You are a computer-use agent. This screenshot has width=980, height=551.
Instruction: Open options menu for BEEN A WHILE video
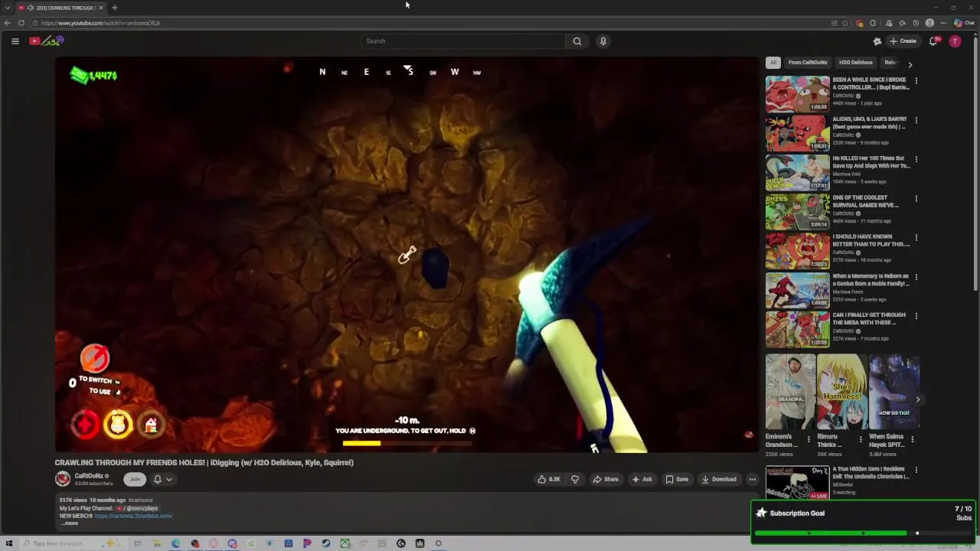pyautogui.click(x=916, y=80)
